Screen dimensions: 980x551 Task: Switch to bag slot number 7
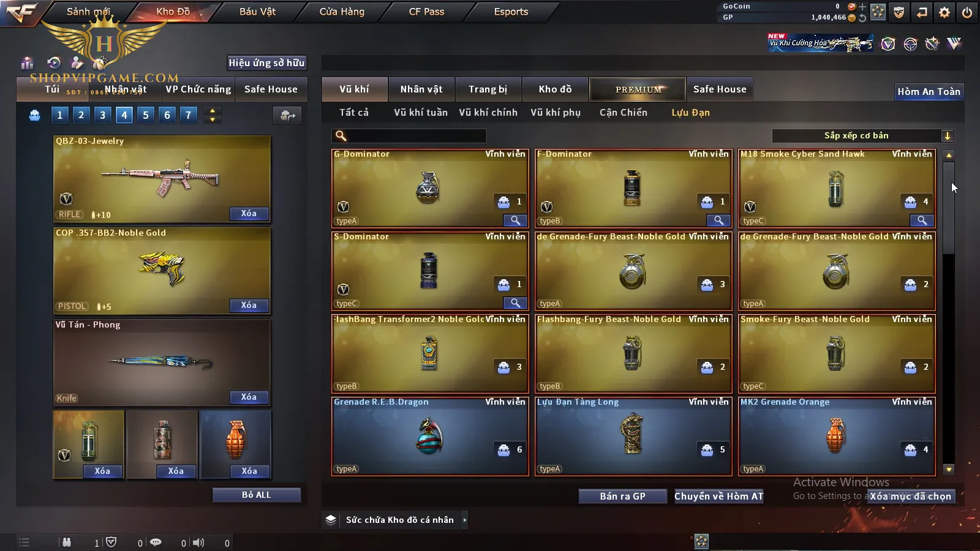189,115
